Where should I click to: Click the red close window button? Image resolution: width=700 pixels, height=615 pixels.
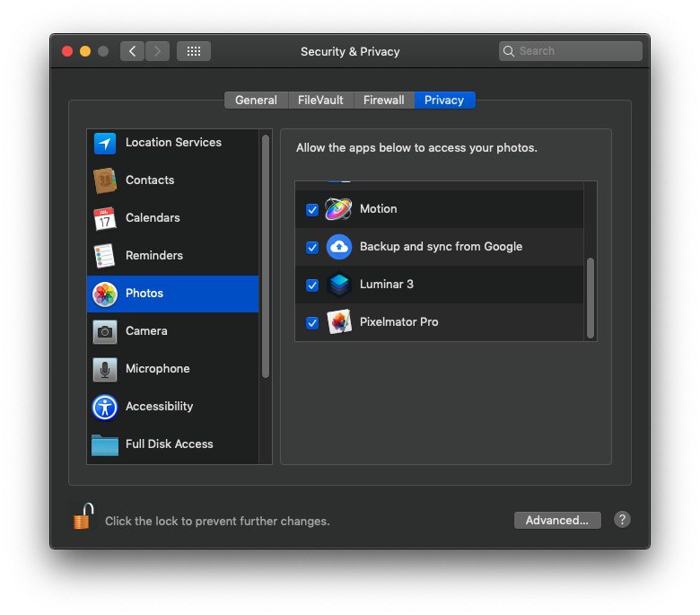pyautogui.click(x=67, y=51)
